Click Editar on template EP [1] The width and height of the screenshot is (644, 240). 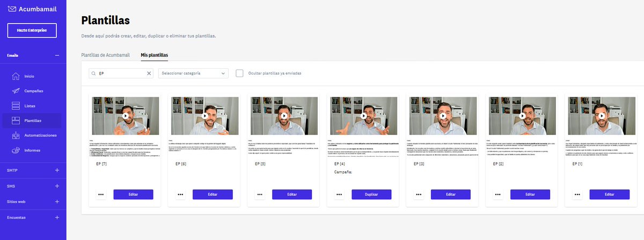point(610,194)
